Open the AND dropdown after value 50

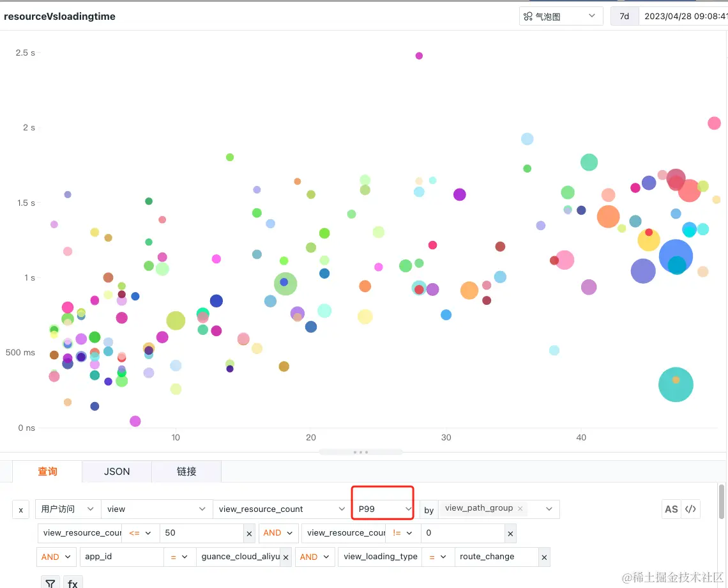coord(278,533)
